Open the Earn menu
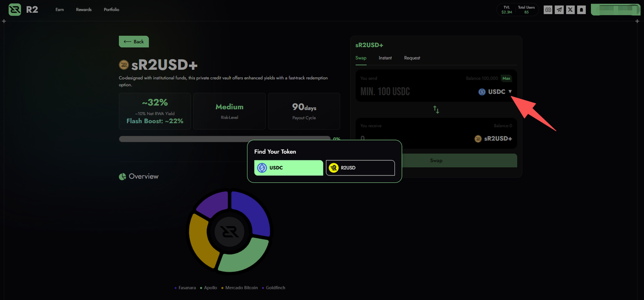 pyautogui.click(x=59, y=10)
